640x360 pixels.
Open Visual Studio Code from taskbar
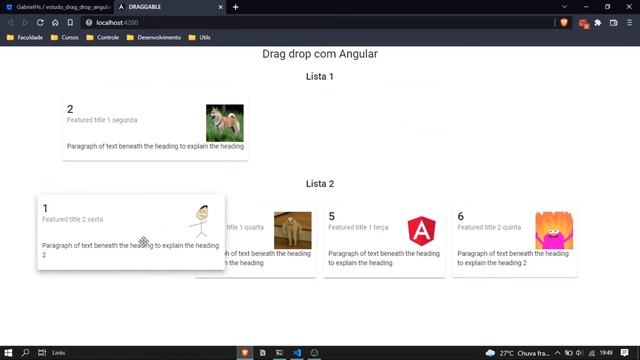pyautogui.click(x=297, y=353)
